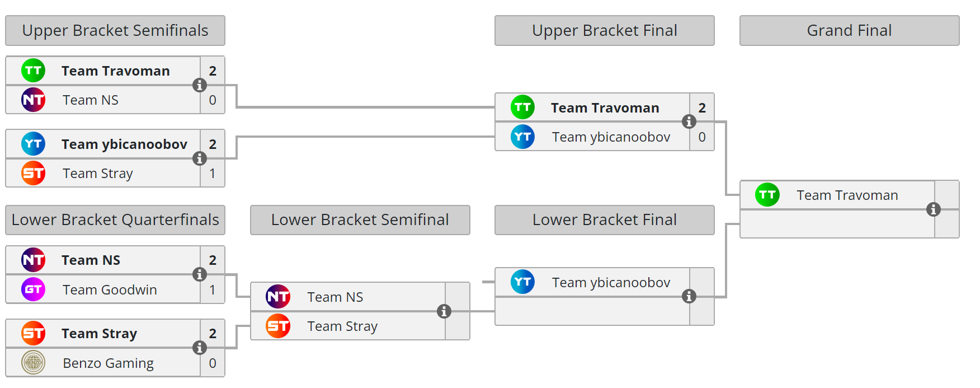Click the Grand Final header
The height and width of the screenshot is (388, 980).
point(849,31)
